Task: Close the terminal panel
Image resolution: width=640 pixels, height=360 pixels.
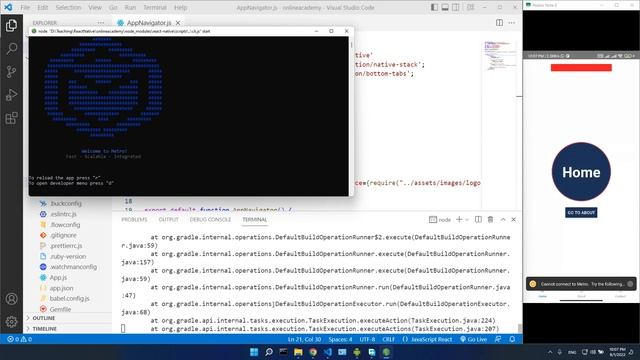Action: (513, 220)
